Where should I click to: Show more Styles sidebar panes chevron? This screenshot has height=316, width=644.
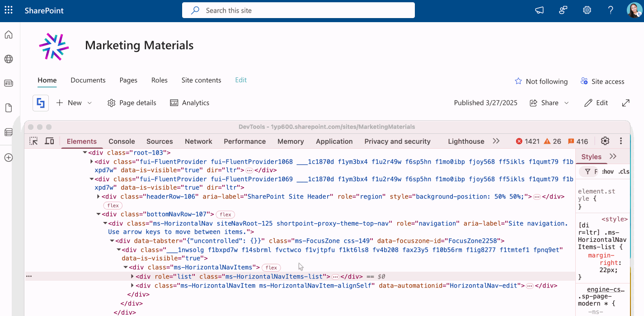coord(613,156)
